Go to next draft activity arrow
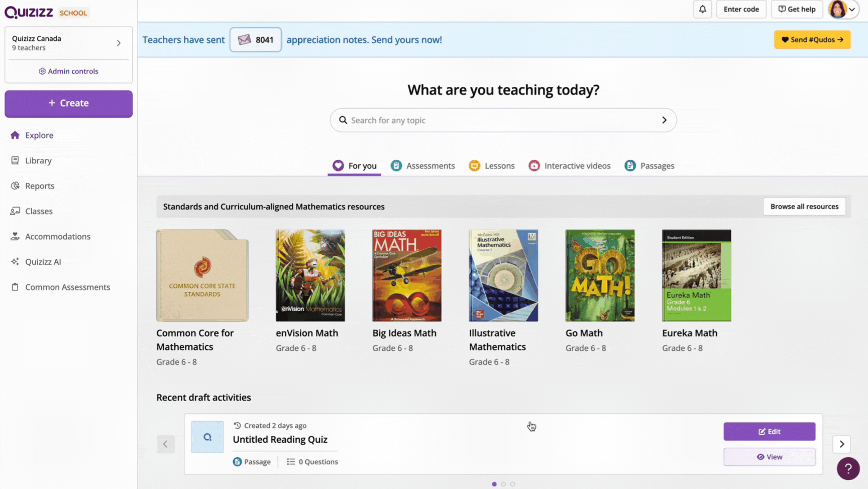This screenshot has height=489, width=868. pos(841,444)
